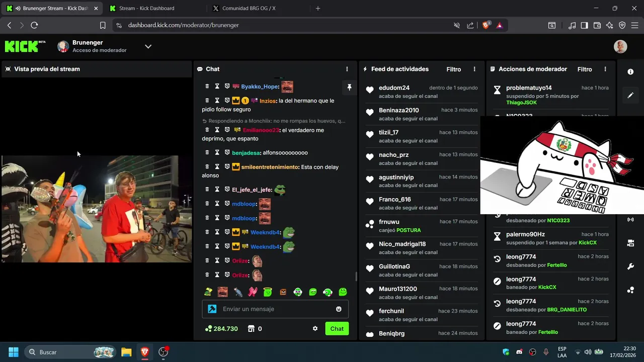Image resolution: width=644 pixels, height=362 pixels.
Task: Open Filtro in Acciones de moderador
Action: [x=585, y=69]
